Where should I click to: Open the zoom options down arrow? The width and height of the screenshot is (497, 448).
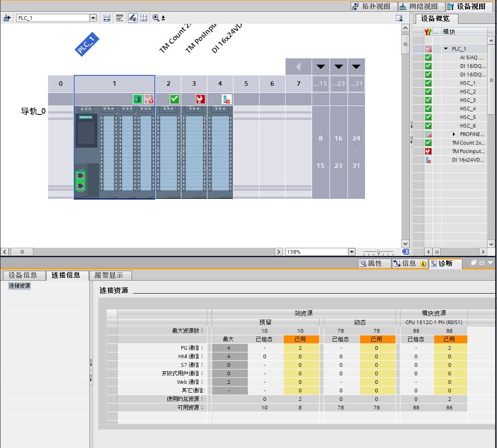163,18
